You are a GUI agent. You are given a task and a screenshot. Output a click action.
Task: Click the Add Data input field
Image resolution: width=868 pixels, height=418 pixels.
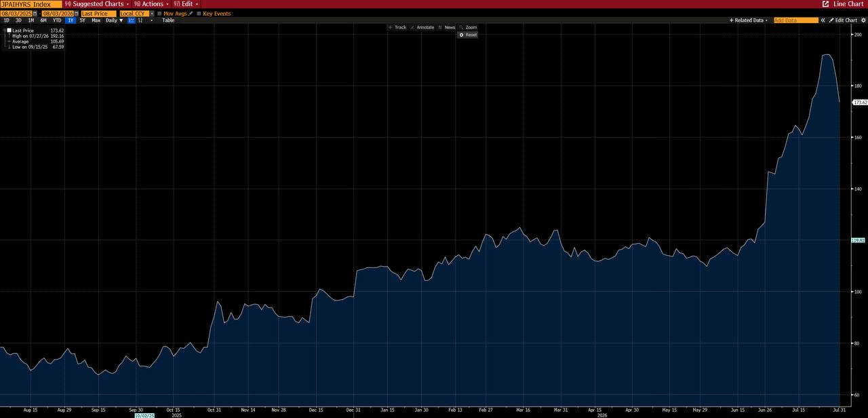coord(796,20)
